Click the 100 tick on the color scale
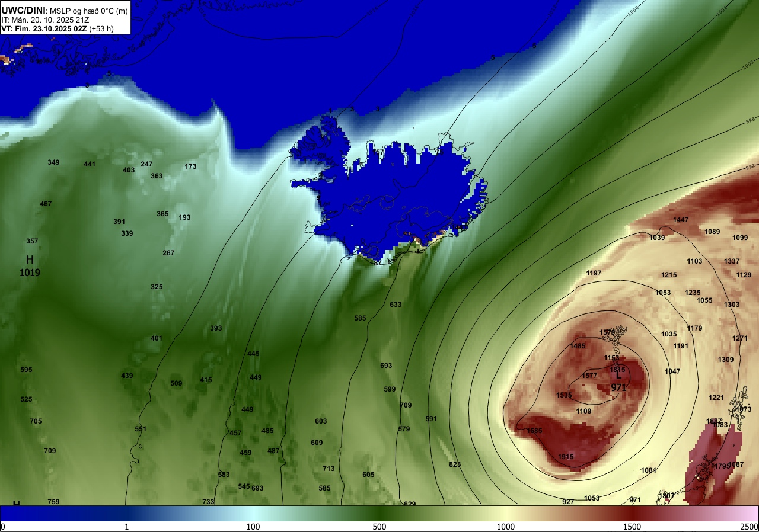The height and width of the screenshot is (532, 759). click(x=253, y=527)
